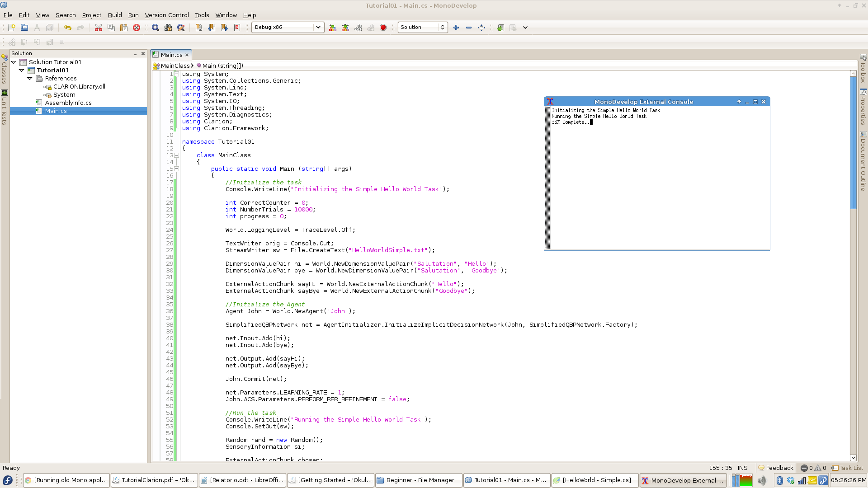Click the magnifier Find icon

tap(155, 28)
